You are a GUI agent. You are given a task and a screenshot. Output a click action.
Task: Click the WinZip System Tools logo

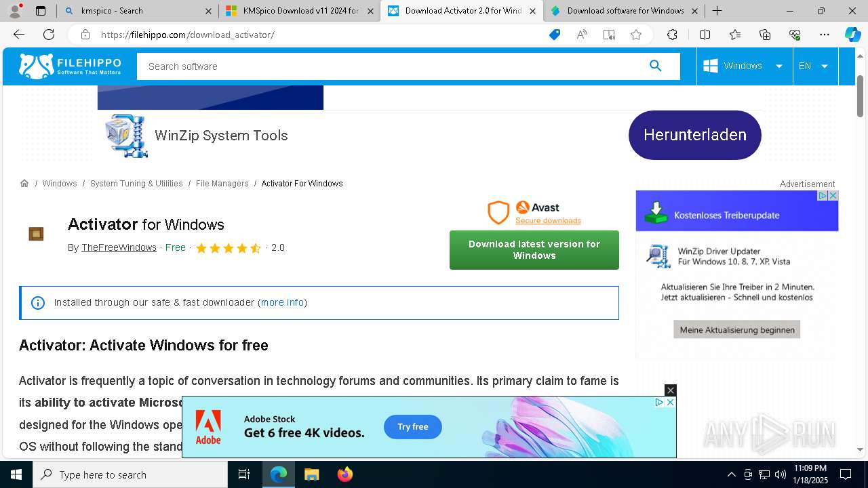tap(127, 136)
